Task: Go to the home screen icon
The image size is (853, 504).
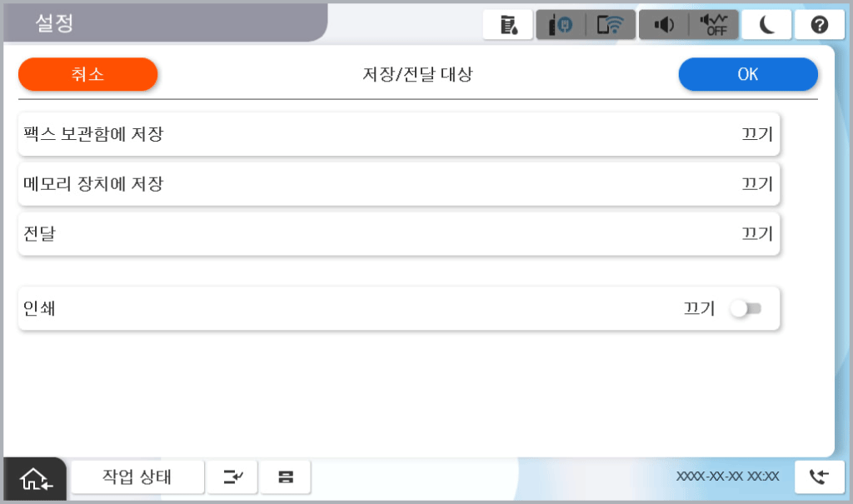Action: click(35, 479)
